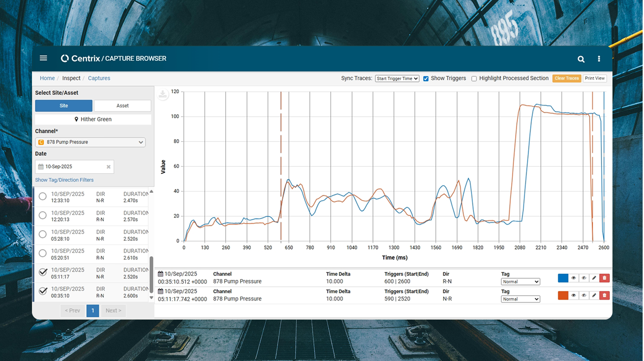
Task: Open the Tag dropdown for the R-N trace
Action: [520, 282]
